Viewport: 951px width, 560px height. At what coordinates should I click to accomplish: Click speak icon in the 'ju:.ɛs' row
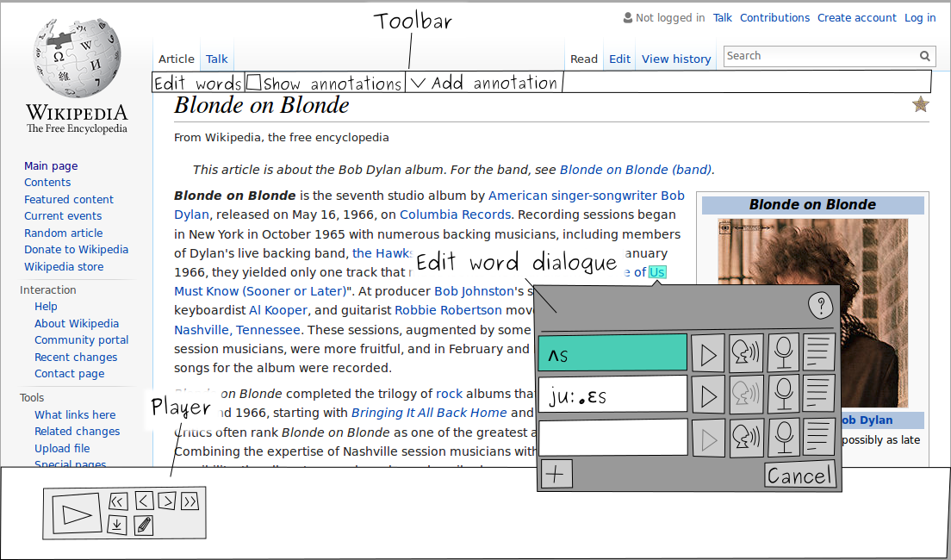[746, 395]
